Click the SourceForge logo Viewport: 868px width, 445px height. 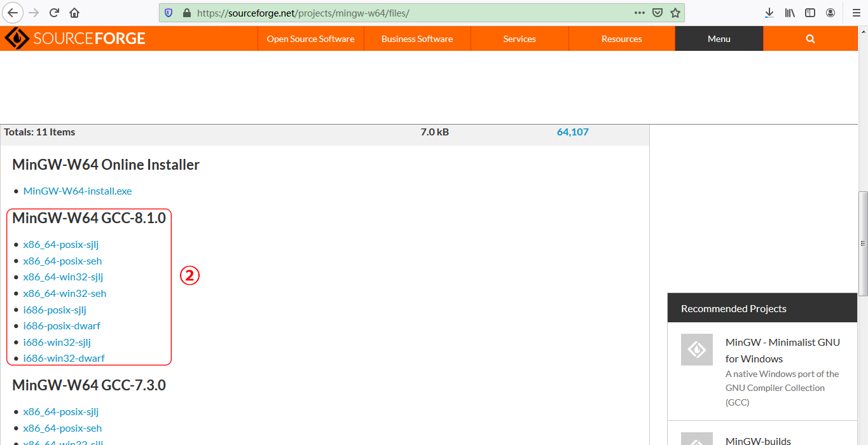coord(75,39)
